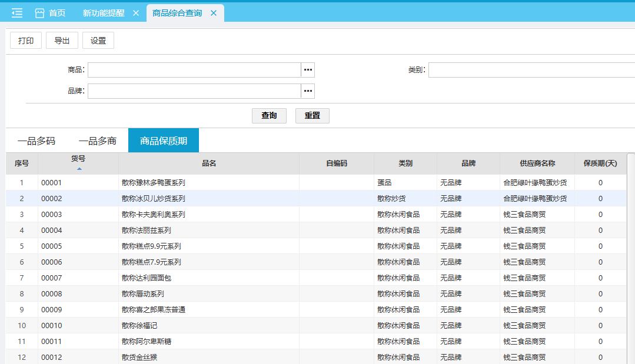Close the 商品综合查询 tab

click(x=214, y=13)
